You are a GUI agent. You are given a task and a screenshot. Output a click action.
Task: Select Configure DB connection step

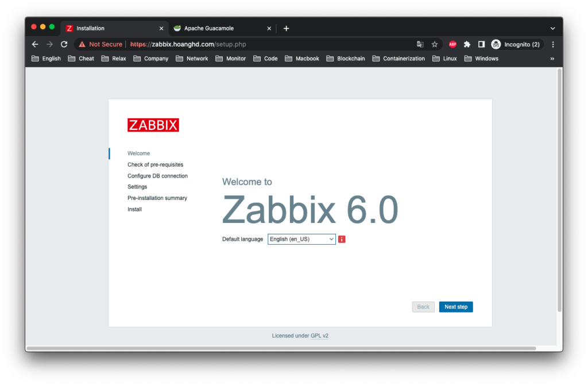(x=157, y=176)
